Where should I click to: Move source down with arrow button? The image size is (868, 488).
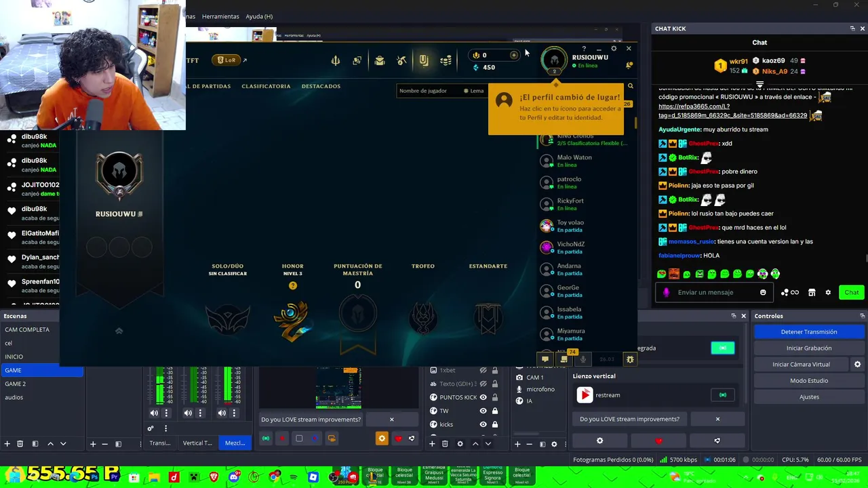point(488,443)
